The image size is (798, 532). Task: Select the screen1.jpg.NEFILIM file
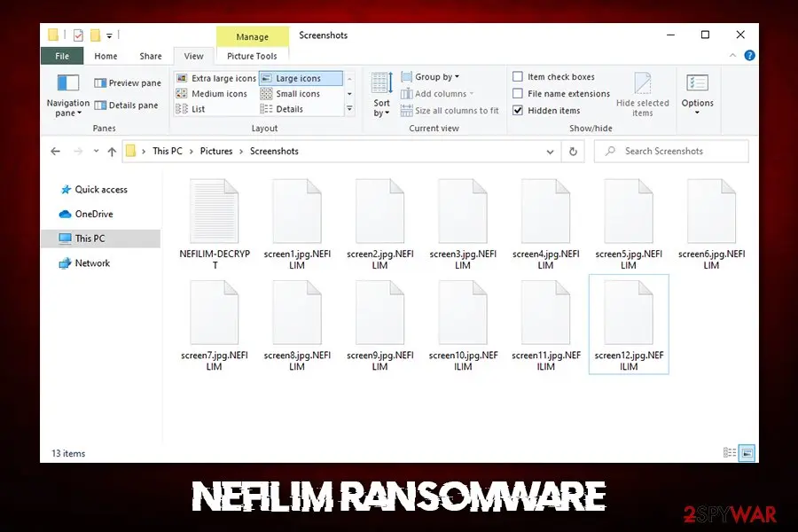tap(297, 224)
